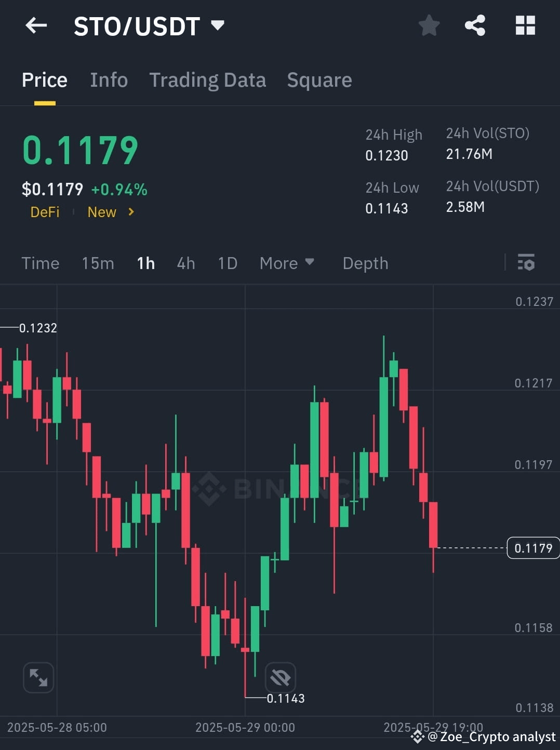The width and height of the screenshot is (560, 750).
Task: Select the 15m timeframe
Action: pyautogui.click(x=98, y=263)
